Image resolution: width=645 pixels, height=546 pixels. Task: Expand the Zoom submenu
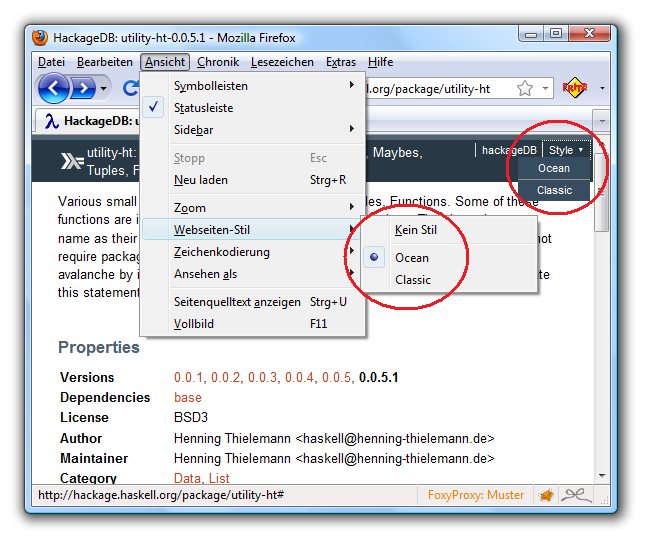[x=253, y=208]
